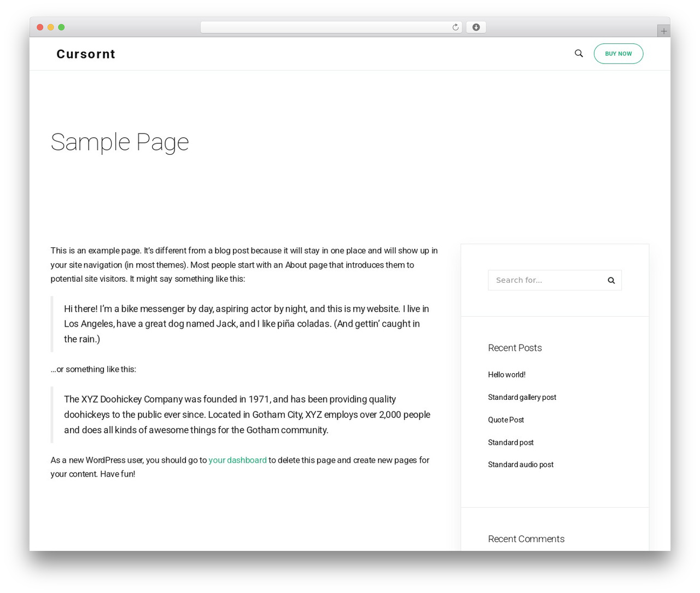Add a new browser tab with plus icon

[663, 31]
